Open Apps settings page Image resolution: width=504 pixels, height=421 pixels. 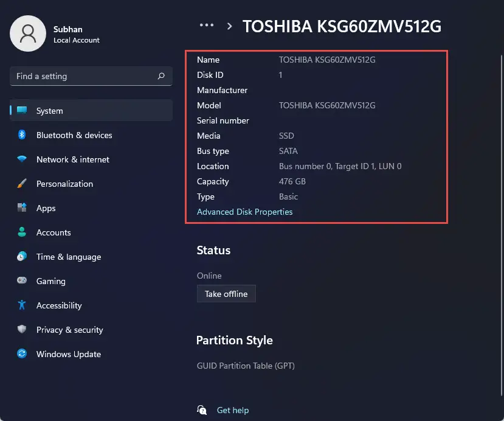[91, 208]
